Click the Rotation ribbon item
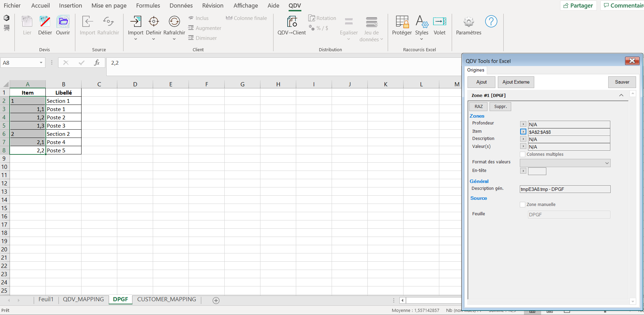Viewport: 644px width, 315px height. [322, 18]
